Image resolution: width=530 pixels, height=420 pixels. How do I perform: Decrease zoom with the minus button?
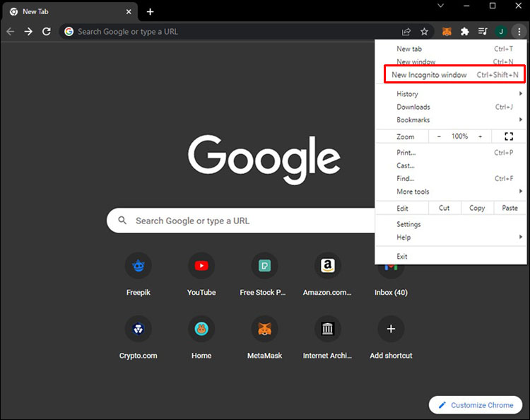(x=439, y=136)
